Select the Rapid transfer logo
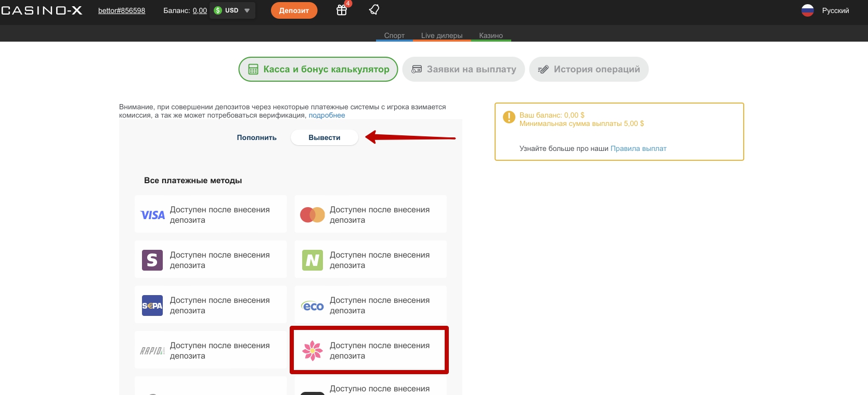The image size is (868, 395). pyautogui.click(x=152, y=351)
